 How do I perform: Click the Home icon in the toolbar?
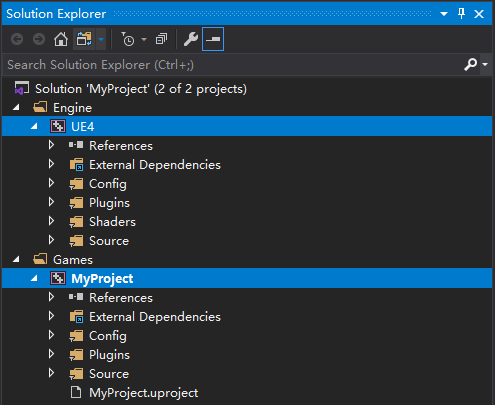coord(61,39)
